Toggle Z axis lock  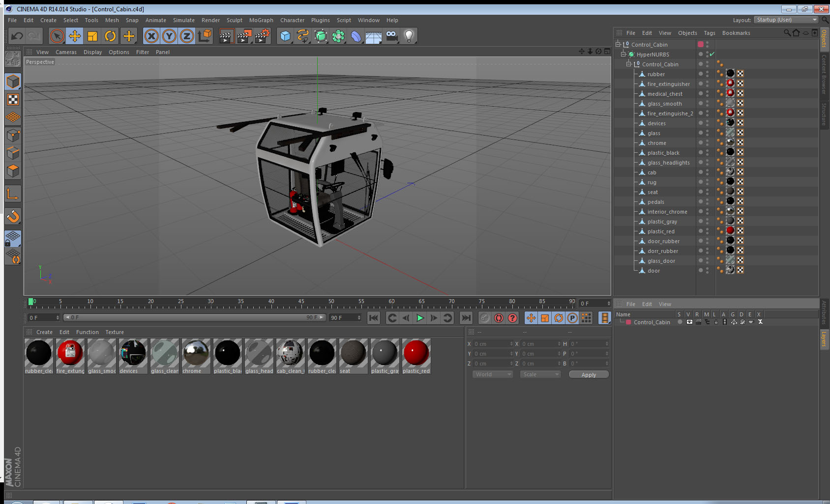(187, 36)
